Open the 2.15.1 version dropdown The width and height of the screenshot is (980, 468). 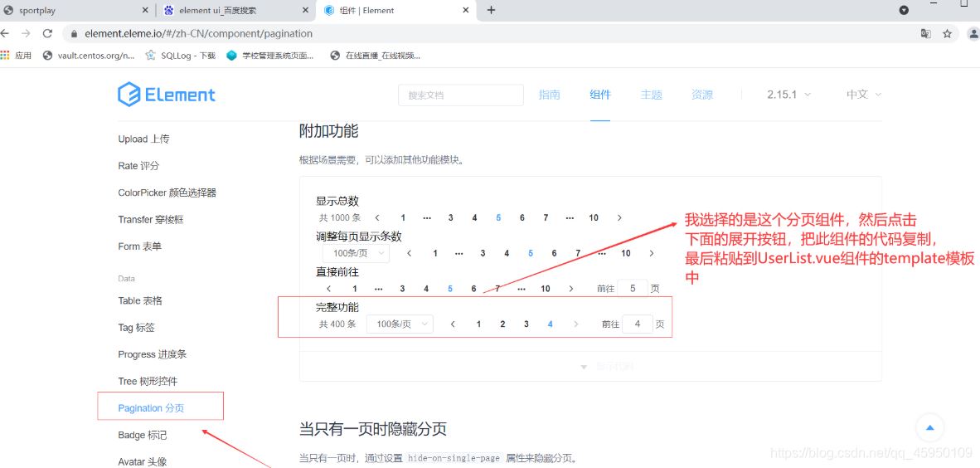coord(788,95)
